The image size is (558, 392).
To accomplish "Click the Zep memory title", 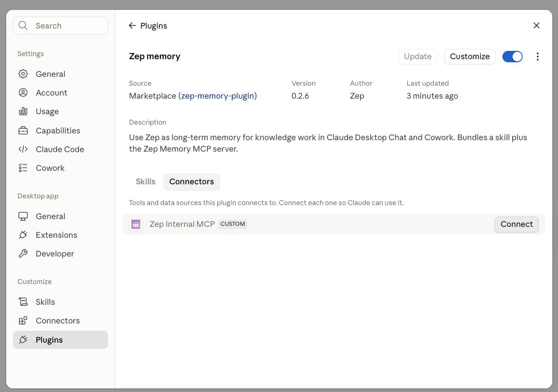I will [155, 57].
